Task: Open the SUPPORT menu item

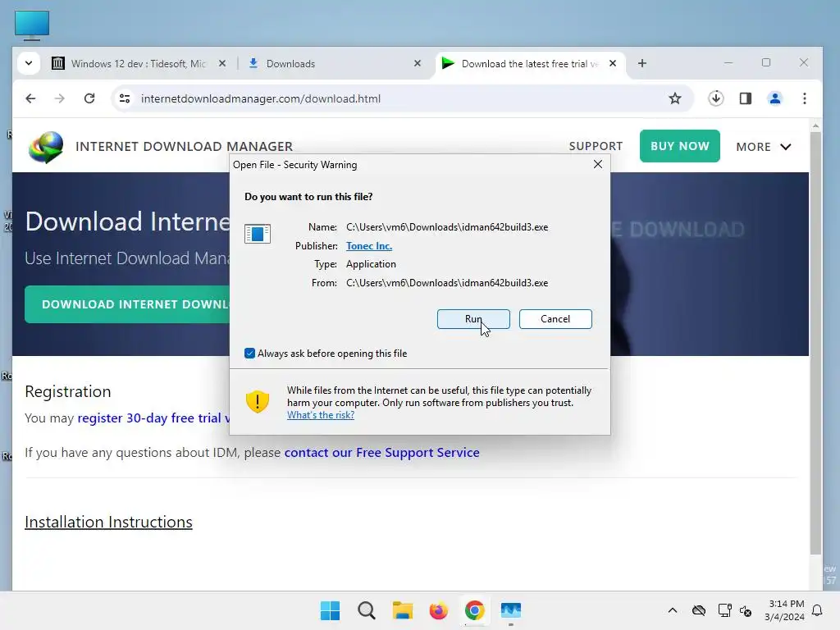Action: 596,146
